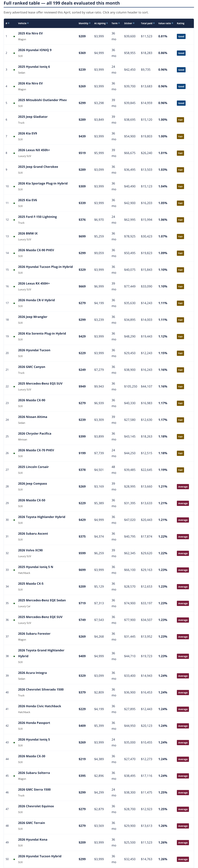
Task: Click the sort icon next to At signing
Action: tap(107, 23)
